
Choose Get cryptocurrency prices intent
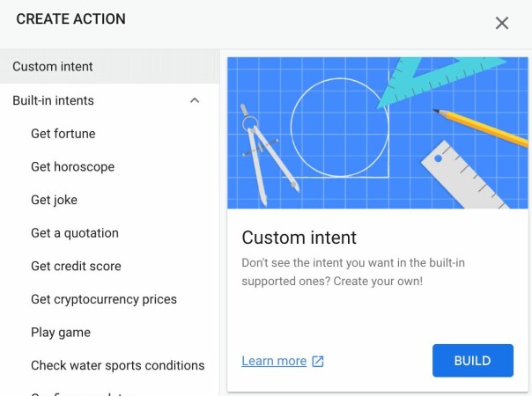click(104, 299)
